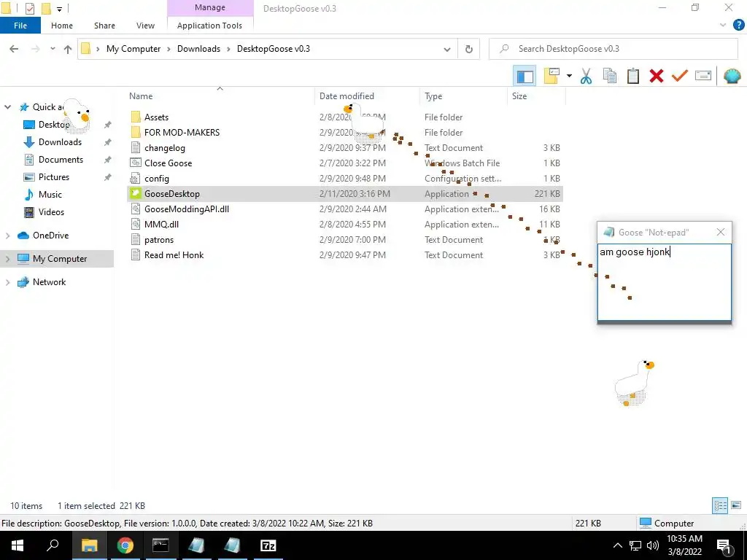Click the Manage contextual tab
This screenshot has height=560, width=747.
pos(210,7)
